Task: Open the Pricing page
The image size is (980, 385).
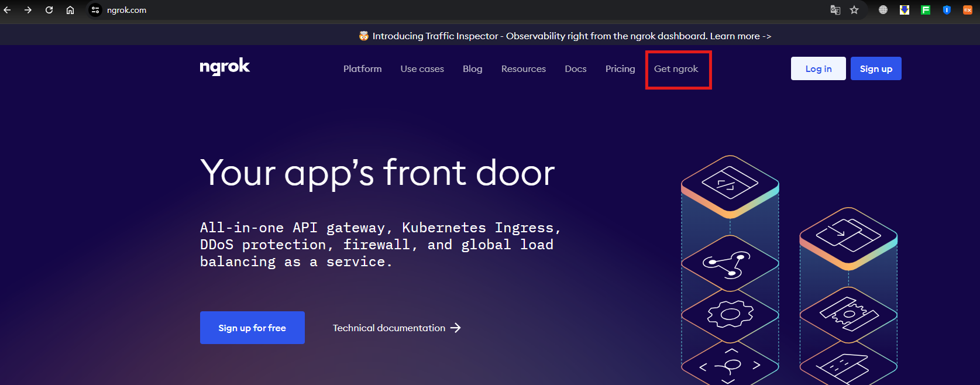Action: [620, 68]
